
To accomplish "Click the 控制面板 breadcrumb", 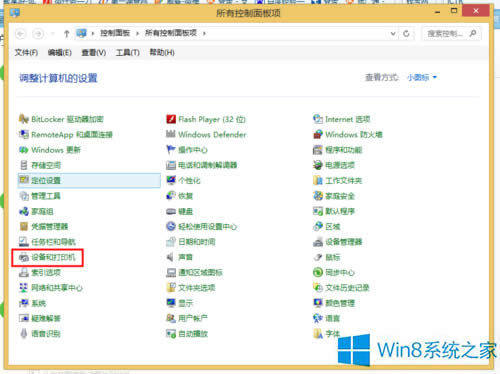I will coord(115,33).
